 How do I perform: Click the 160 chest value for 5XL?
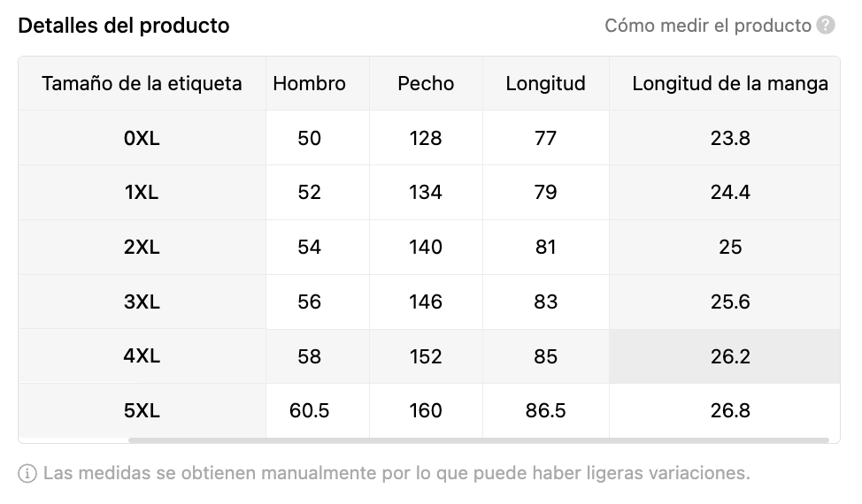pyautogui.click(x=426, y=410)
